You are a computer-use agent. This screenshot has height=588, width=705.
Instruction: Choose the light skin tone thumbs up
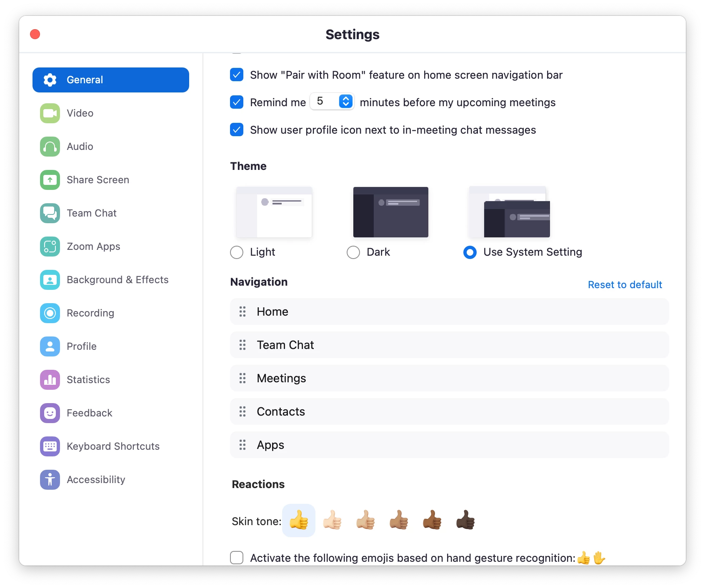[x=332, y=521]
